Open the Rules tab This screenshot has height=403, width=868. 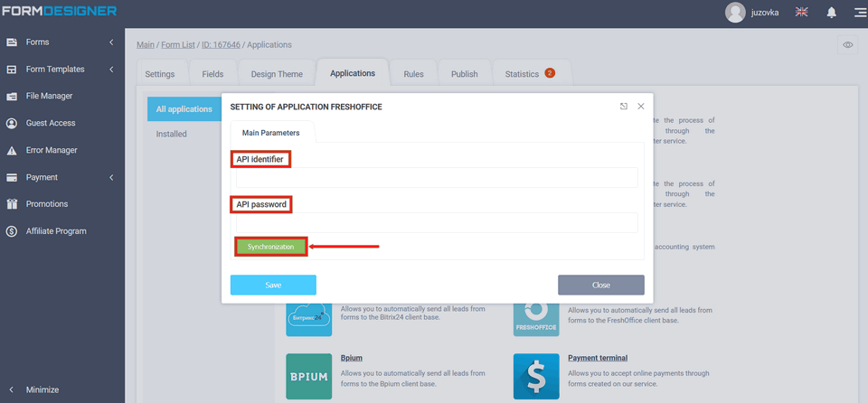point(413,74)
